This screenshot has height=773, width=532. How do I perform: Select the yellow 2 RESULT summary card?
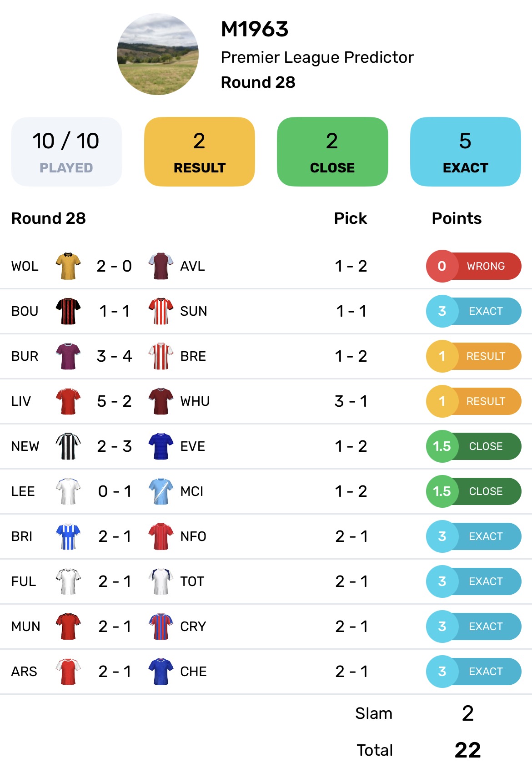[200, 152]
